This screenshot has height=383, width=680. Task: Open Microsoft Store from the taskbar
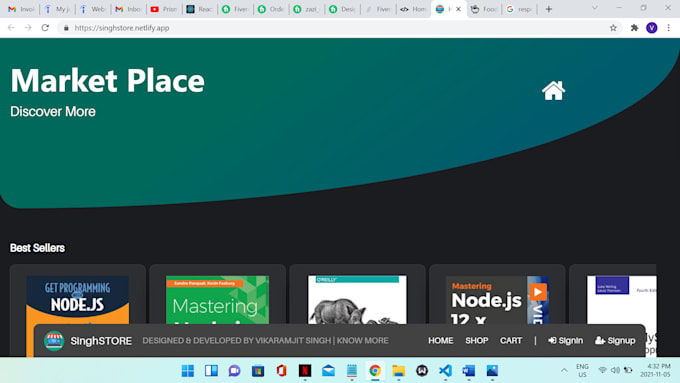(258, 371)
